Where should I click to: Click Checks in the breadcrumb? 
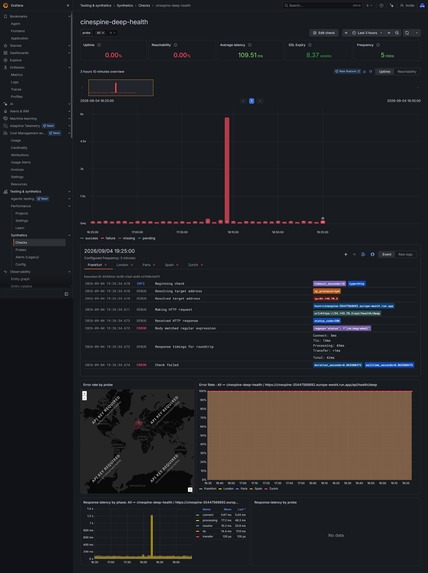144,5
